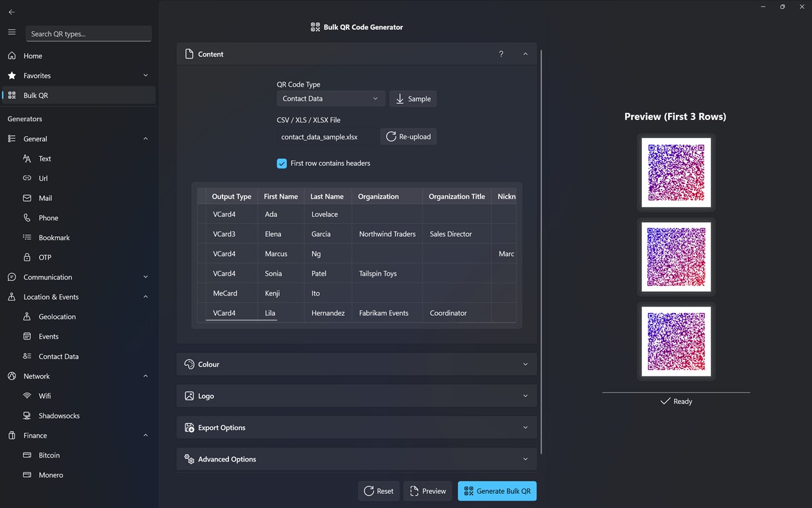Click the back arrow at top left
This screenshot has height=508, width=812.
[x=11, y=12]
